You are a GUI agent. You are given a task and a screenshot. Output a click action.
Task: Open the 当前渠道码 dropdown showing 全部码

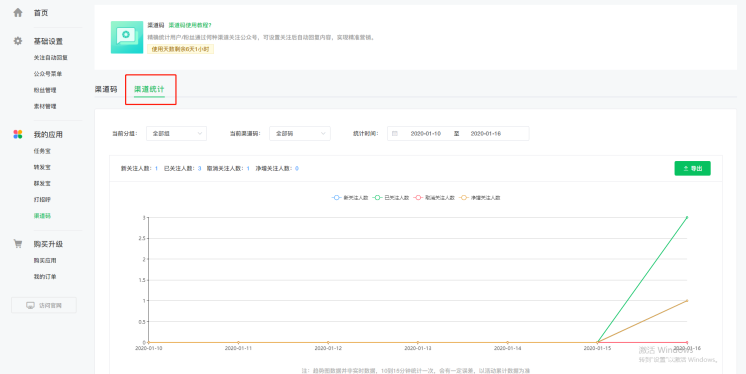(300, 134)
